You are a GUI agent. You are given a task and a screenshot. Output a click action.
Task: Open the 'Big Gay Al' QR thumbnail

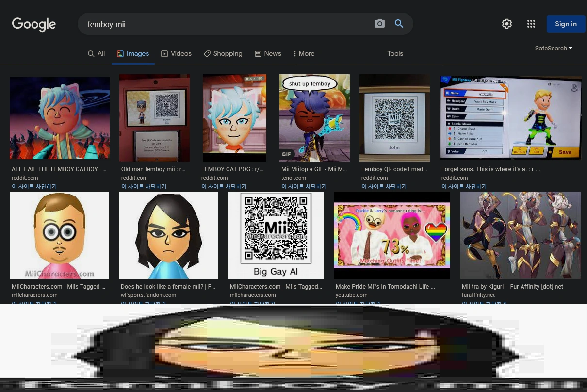(x=276, y=235)
